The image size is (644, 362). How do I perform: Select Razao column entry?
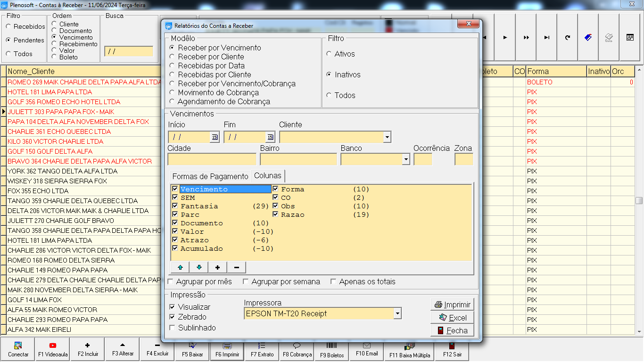[293, 214]
